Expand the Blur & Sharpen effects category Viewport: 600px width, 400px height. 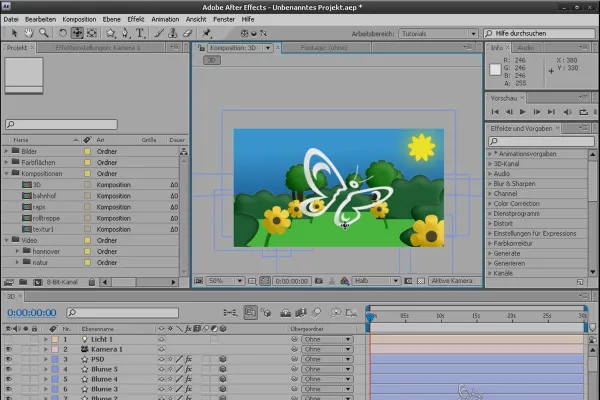pos(490,184)
